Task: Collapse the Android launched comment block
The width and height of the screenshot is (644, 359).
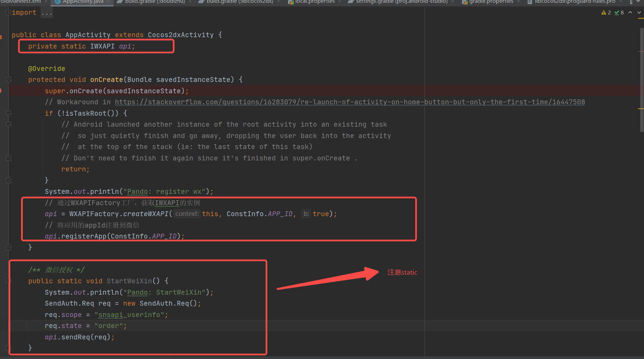Action: tap(9, 125)
